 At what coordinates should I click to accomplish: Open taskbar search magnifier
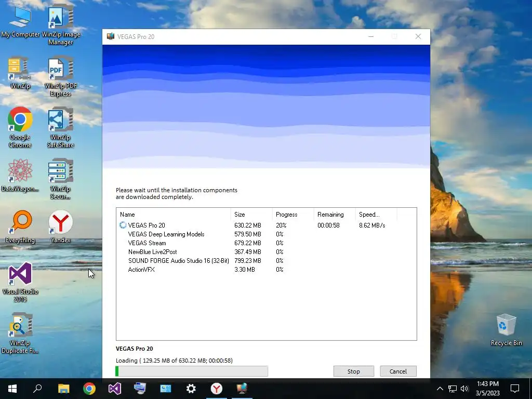(x=37, y=389)
